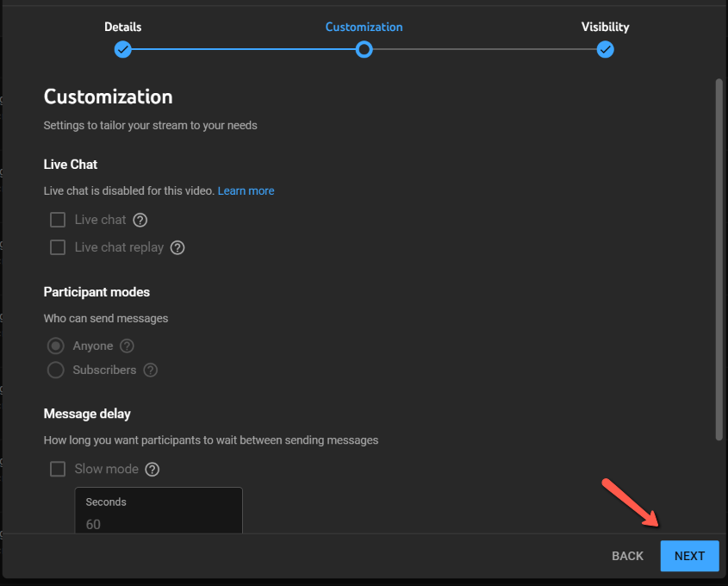Click the BACK button
The image size is (728, 586).
628,556
